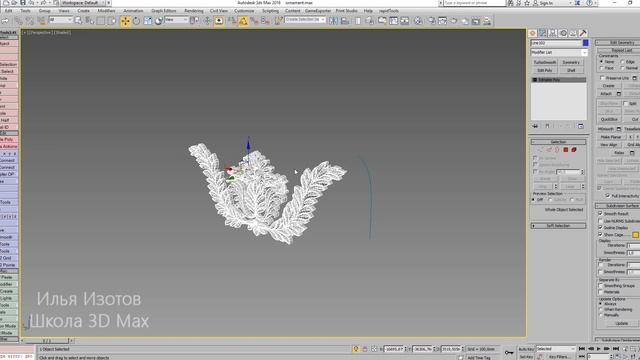Click the Align tool icon
The image size is (640, 360).
pos(345,20)
